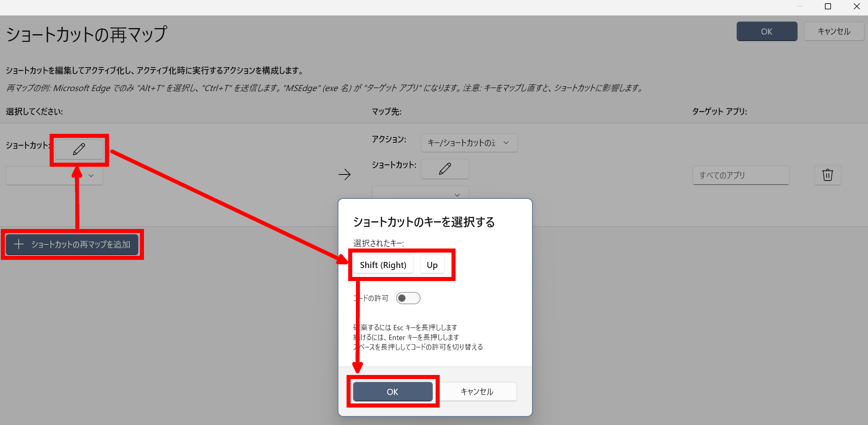Viewport: 868px width, 425px height.
Task: Click ショートカットの再マップを追加 button
Action: pos(72,244)
